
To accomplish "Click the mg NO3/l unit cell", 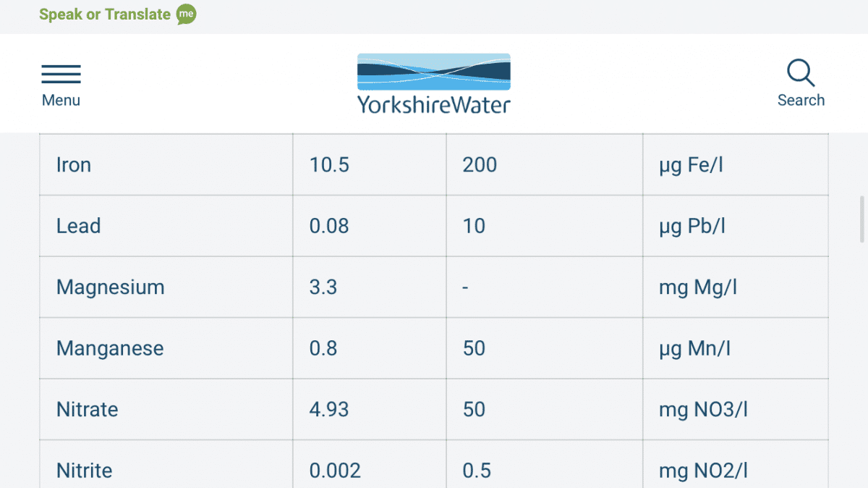I will tap(736, 409).
